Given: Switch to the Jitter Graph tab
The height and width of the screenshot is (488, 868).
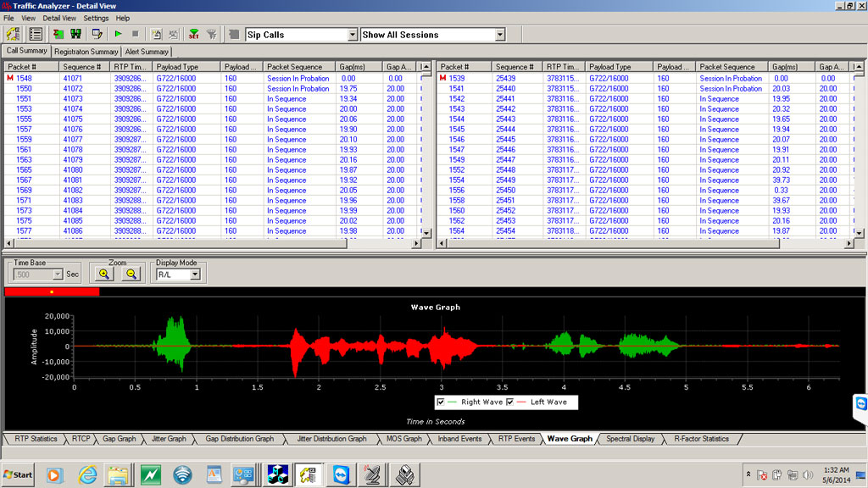Looking at the screenshot, I should 170,439.
